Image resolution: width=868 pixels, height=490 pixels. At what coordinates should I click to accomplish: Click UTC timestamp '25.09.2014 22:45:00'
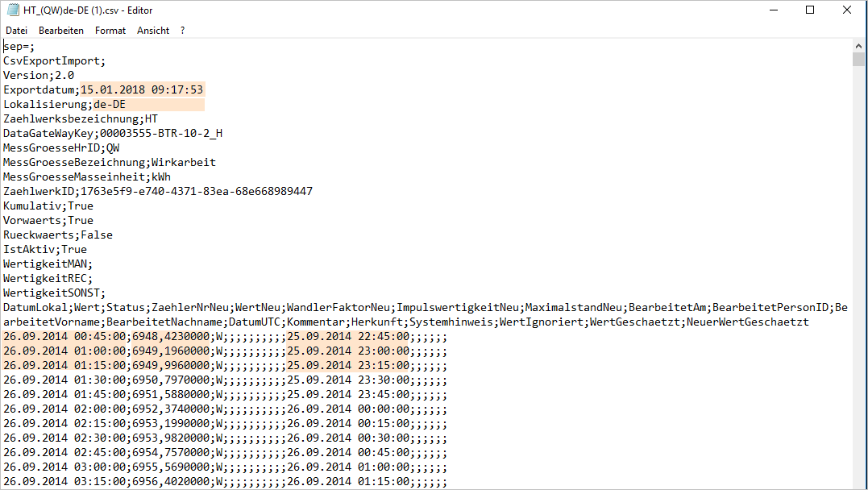[348, 336]
